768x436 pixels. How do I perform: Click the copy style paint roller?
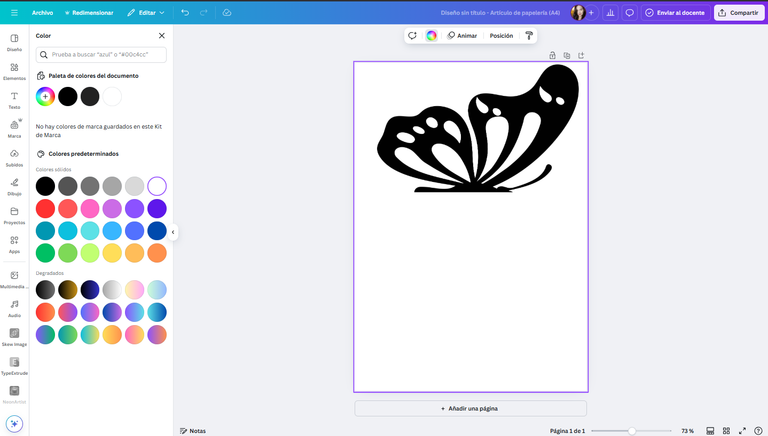click(529, 36)
